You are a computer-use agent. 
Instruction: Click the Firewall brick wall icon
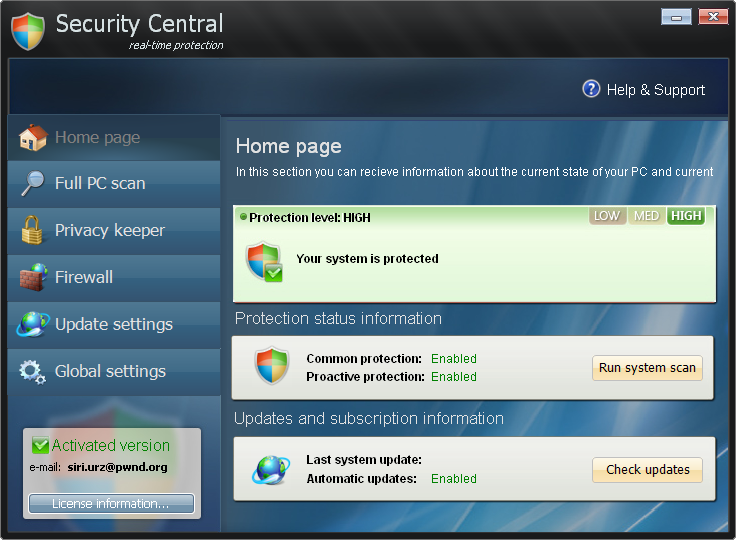pyautogui.click(x=33, y=277)
